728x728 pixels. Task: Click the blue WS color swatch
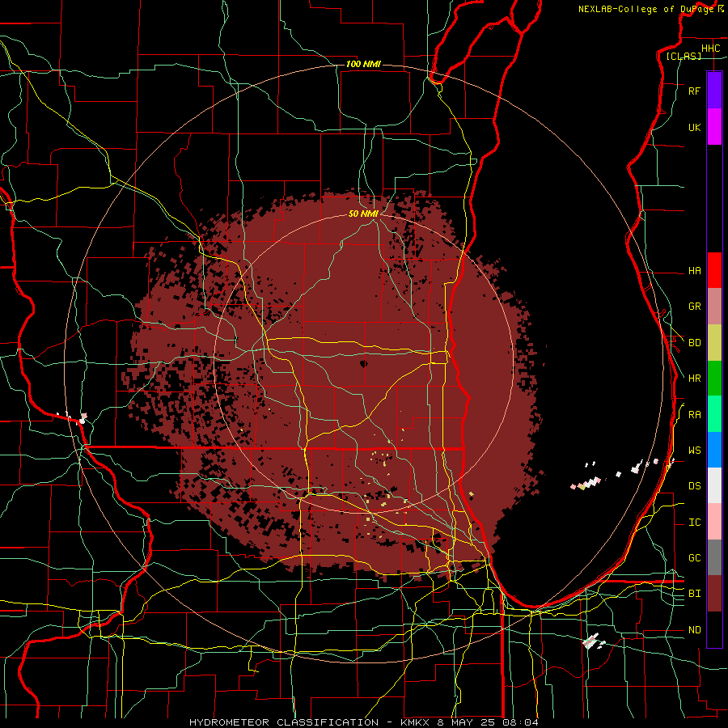(714, 450)
